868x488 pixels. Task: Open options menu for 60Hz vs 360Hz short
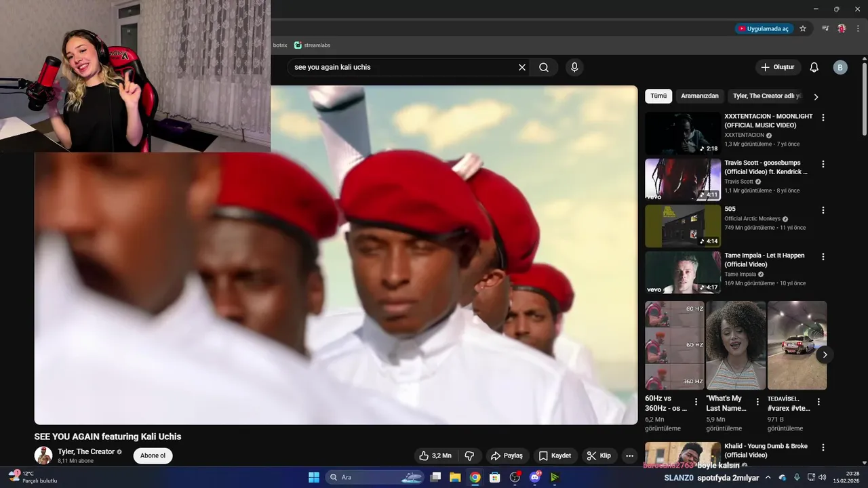tap(697, 401)
